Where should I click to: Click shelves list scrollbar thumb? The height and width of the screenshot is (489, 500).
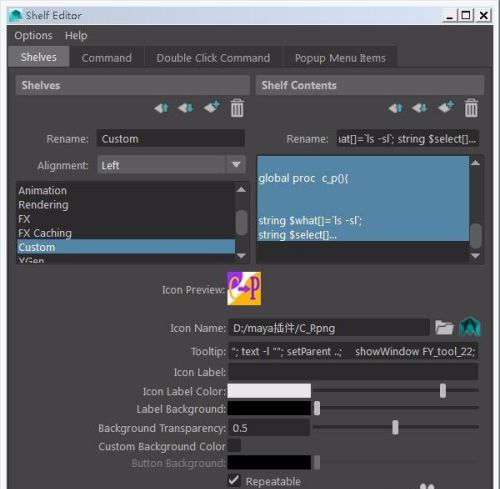click(241, 223)
